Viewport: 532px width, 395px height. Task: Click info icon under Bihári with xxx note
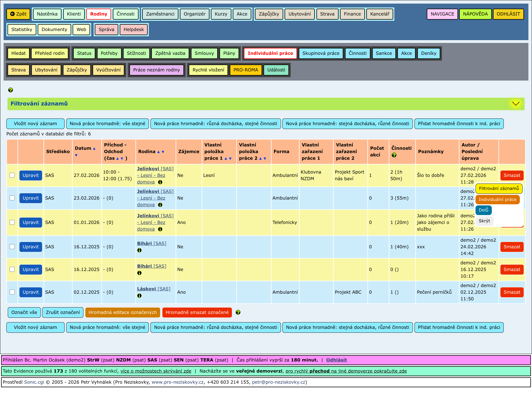coord(139,250)
